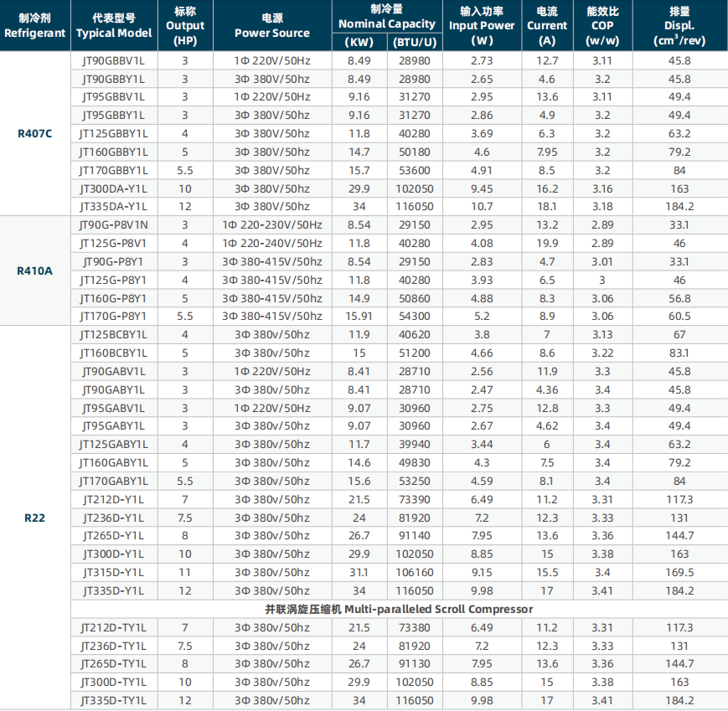Click model JT125G-P8Y1
The height and width of the screenshot is (711, 728).
pyautogui.click(x=114, y=281)
